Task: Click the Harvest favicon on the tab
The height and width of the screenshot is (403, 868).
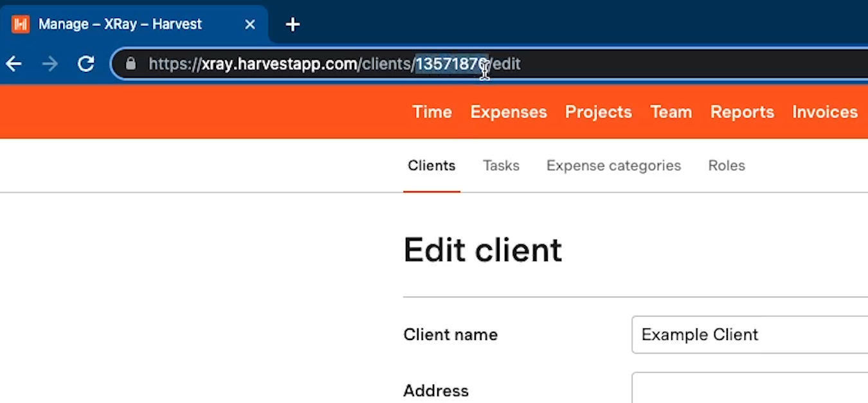Action: (21, 24)
